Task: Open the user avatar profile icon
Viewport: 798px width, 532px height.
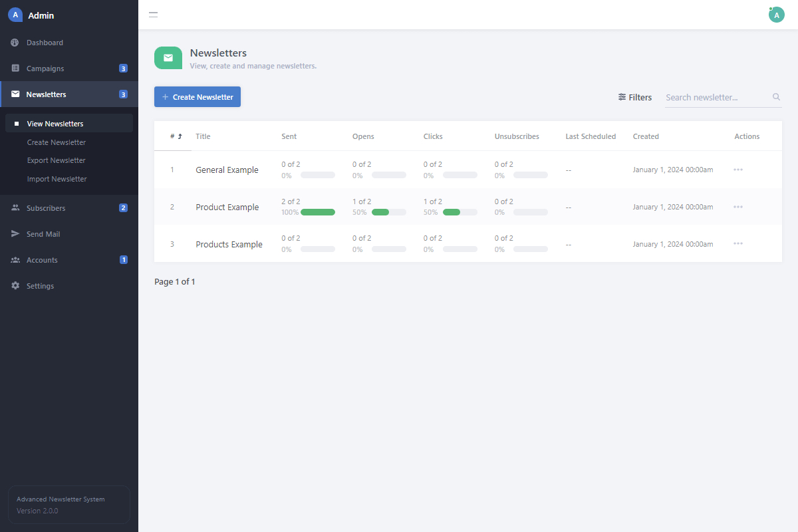Action: coord(776,15)
